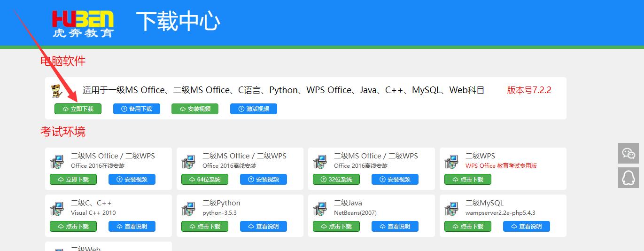Image resolution: width=644 pixels, height=251 pixels.
Task: Click the 二级MySQL title text
Action: [484, 203]
